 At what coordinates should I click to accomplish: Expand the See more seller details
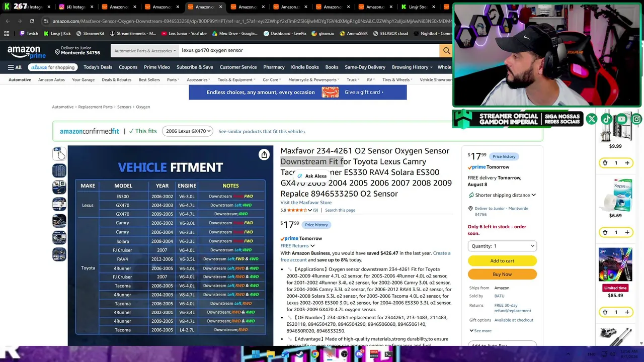480,331
